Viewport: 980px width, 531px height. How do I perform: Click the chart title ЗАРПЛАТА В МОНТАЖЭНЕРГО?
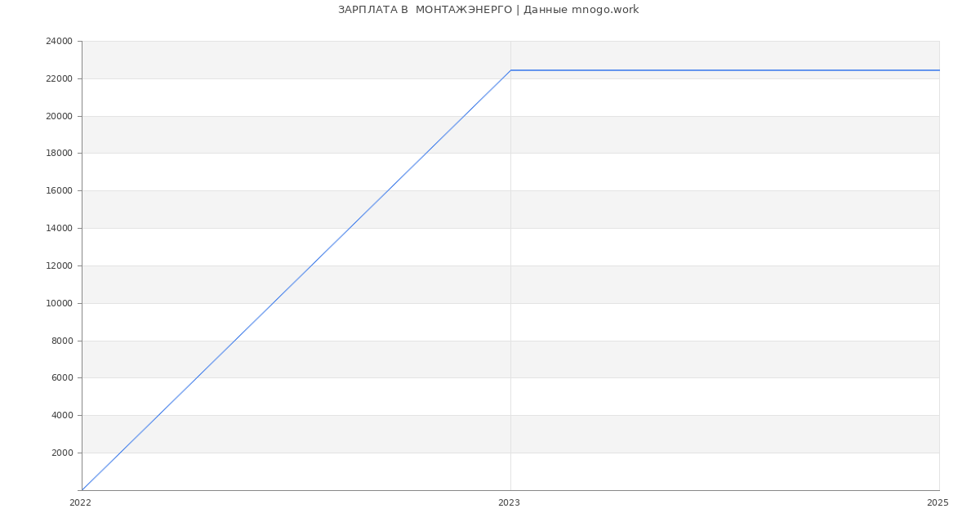point(488,10)
